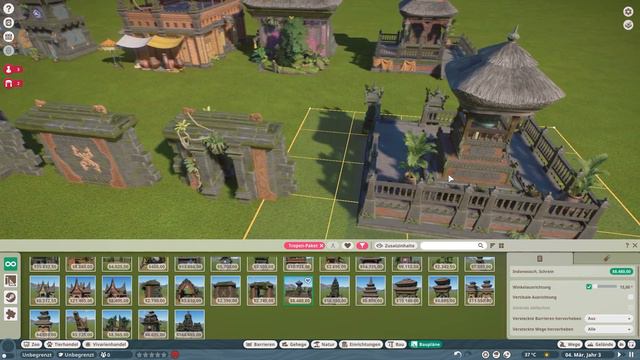The image size is (640, 360).
Task: Open the staff alerts notification badge
Action: [x=13, y=69]
